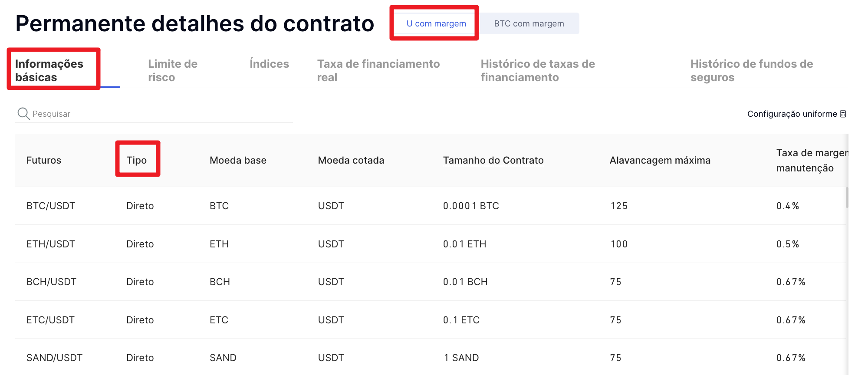Click the Alavancagem máxima column header
The height and width of the screenshot is (375, 868).
click(x=660, y=160)
